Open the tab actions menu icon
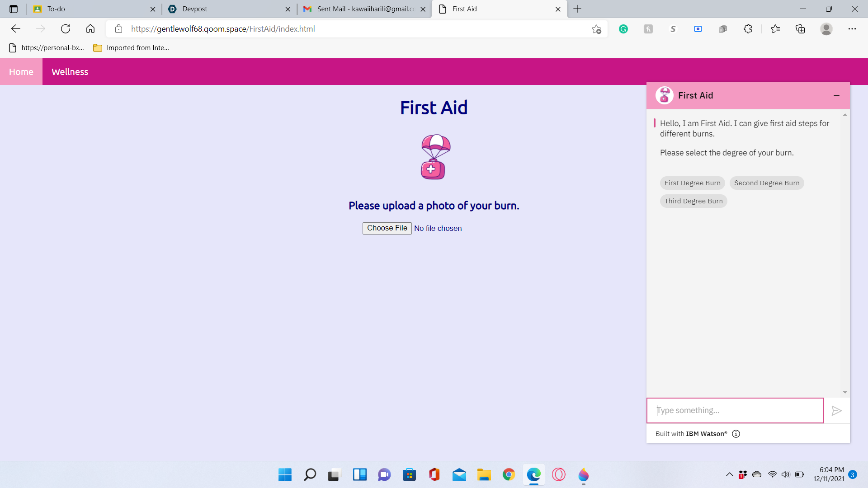Screen dimensions: 868x488 (14, 9)
